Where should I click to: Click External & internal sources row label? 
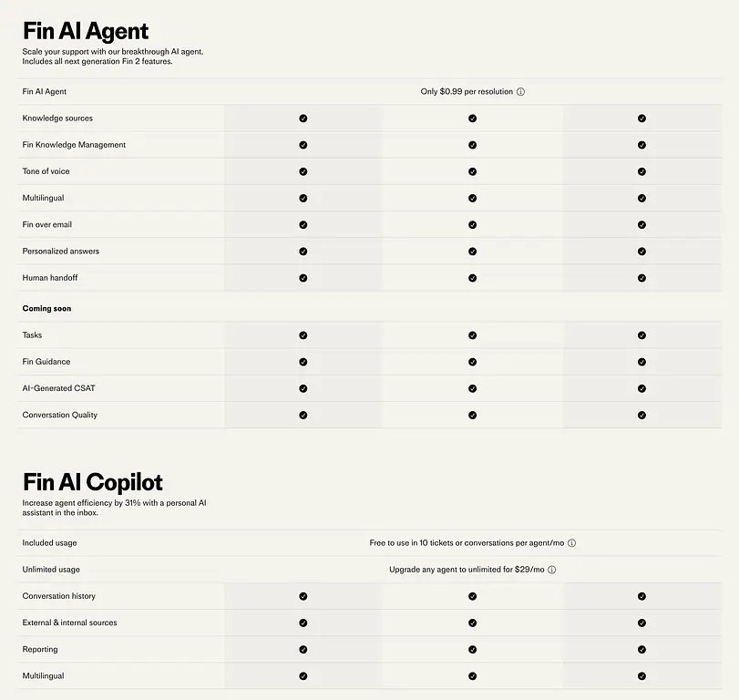point(69,623)
